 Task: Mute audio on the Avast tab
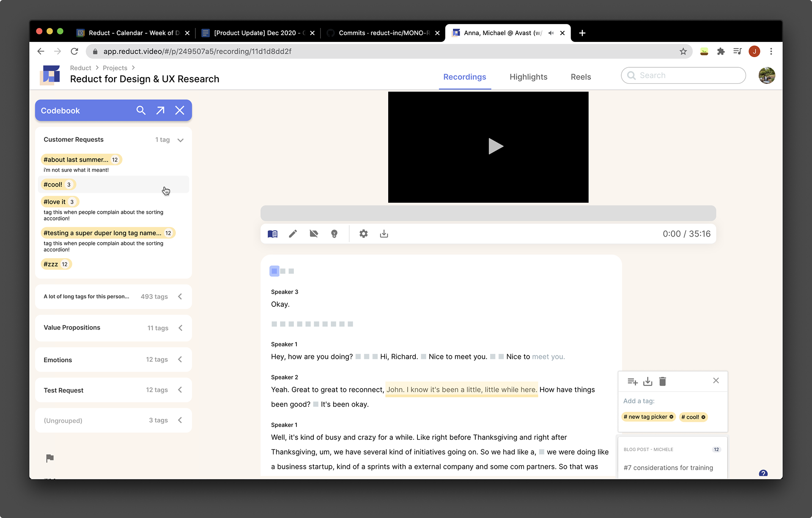point(551,33)
